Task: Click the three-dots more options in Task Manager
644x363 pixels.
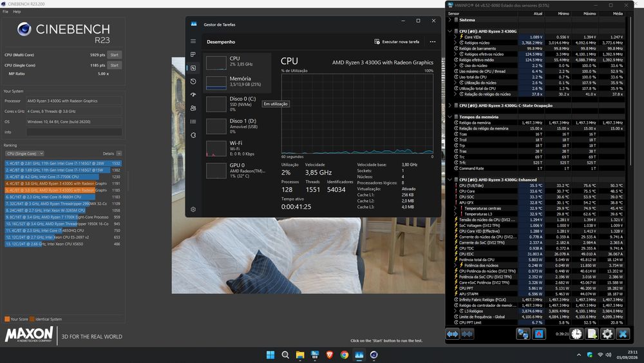Action: point(433,41)
